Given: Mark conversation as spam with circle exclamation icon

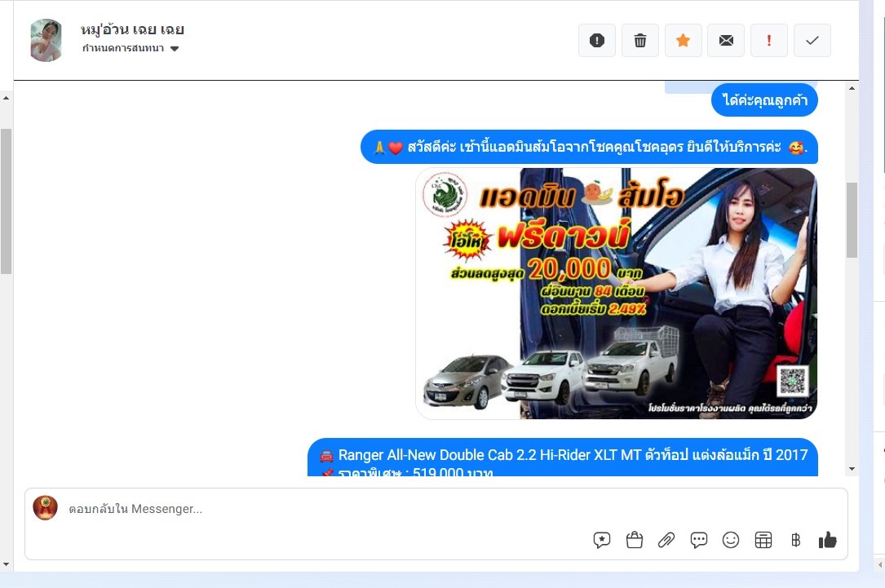Looking at the screenshot, I should click(596, 41).
